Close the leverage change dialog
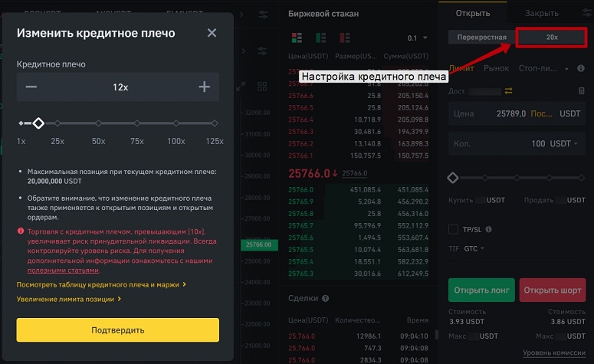The image size is (594, 364). pyautogui.click(x=212, y=33)
